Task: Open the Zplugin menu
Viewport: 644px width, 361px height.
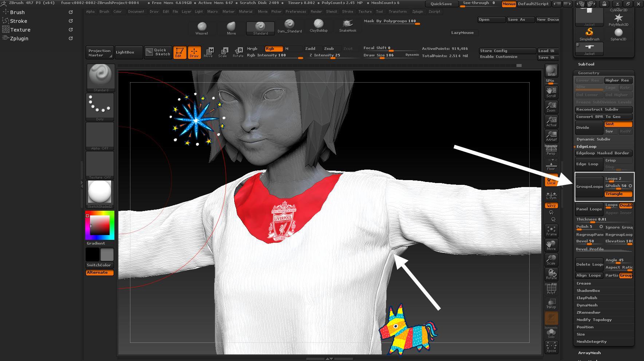Action: point(417,12)
